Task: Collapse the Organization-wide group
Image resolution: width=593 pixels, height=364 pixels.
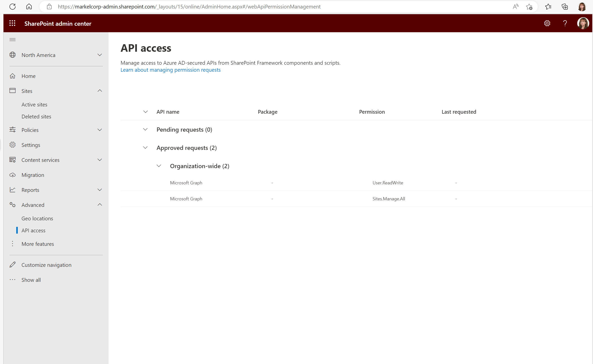Action: point(159,166)
